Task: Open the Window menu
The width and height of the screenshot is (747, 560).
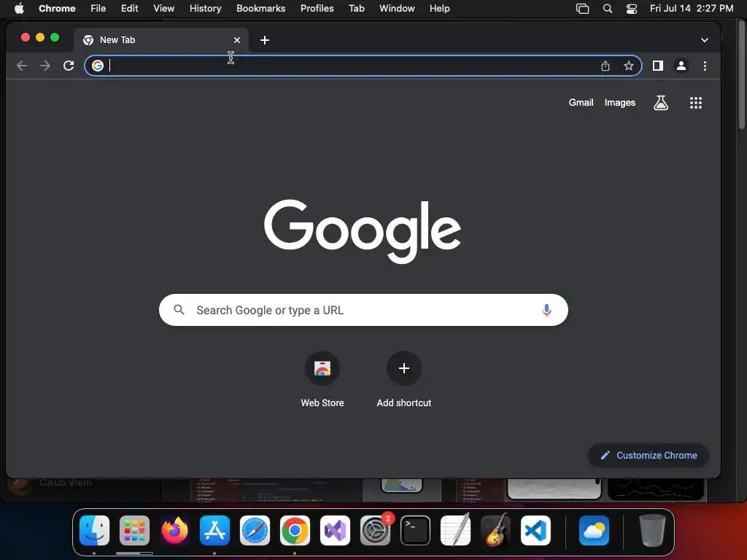Action: click(x=397, y=9)
